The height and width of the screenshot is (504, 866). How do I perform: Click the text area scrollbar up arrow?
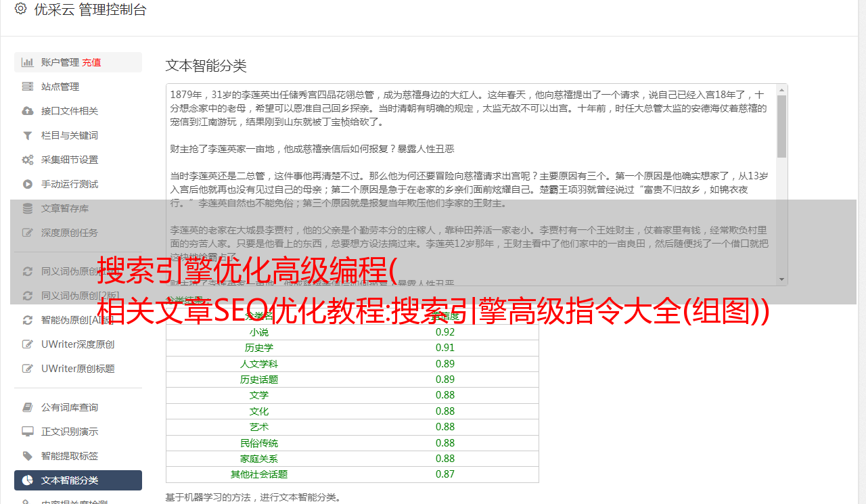[782, 89]
